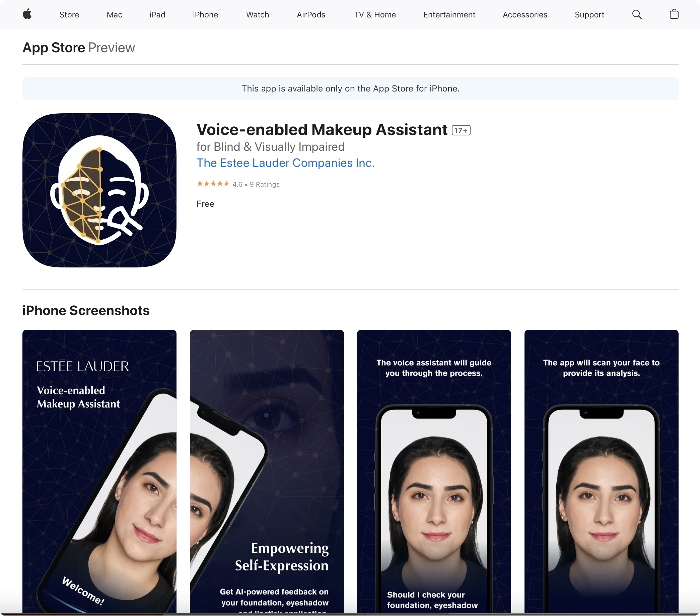Visit the Support page link
The width and height of the screenshot is (700, 616).
589,15
